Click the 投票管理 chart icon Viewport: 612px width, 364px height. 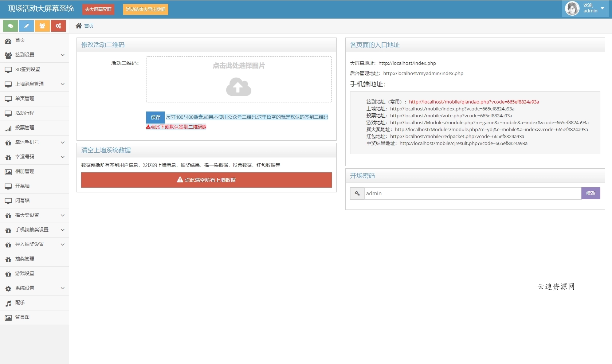(8, 128)
